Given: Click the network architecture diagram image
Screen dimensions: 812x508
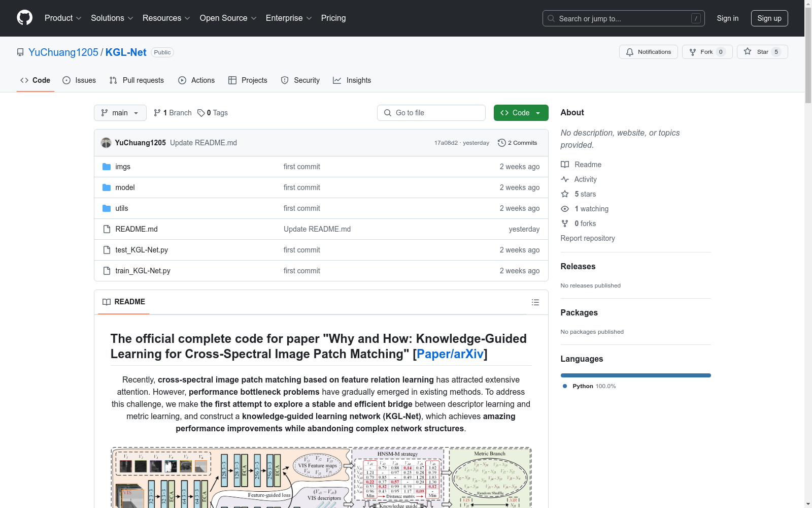Looking at the screenshot, I should [x=321, y=477].
